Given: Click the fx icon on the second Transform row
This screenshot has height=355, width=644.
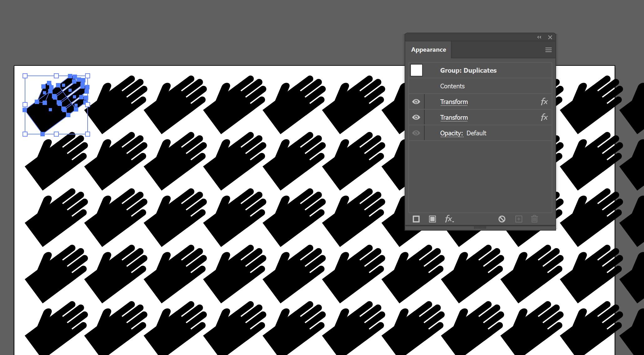Looking at the screenshot, I should (544, 117).
